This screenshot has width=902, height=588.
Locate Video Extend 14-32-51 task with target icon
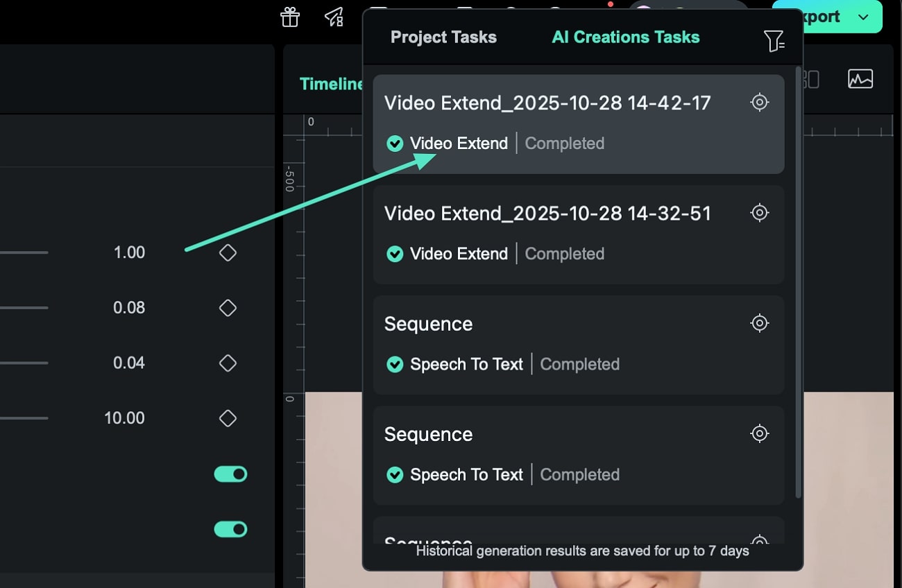point(760,213)
